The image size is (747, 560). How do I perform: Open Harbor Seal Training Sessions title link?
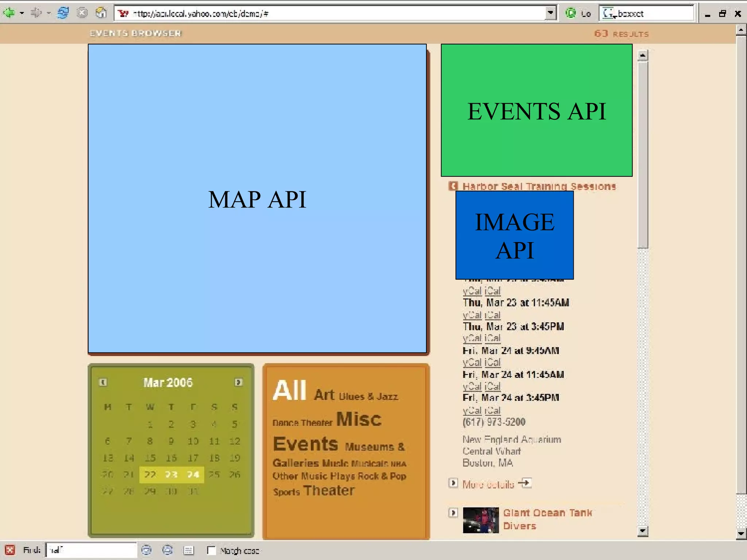[539, 186]
